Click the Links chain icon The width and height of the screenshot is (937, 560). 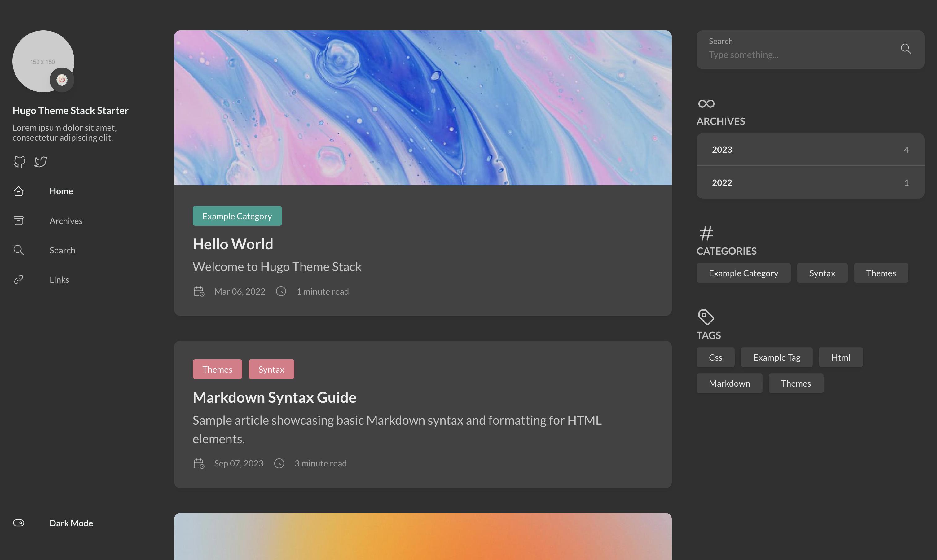pos(19,279)
